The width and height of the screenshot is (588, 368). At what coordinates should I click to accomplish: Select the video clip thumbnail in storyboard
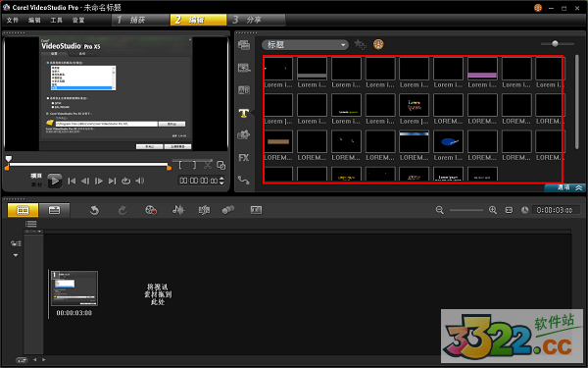73,289
